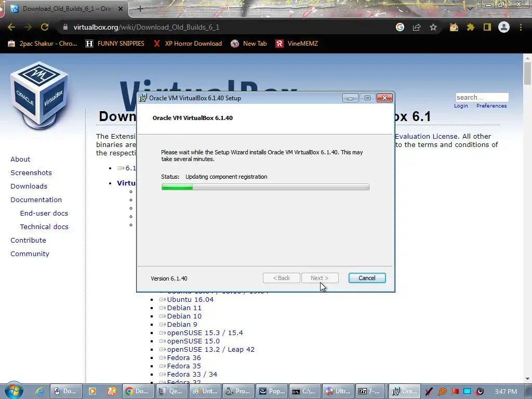Click the 3:47 PM taskbar clock

pyautogui.click(x=506, y=392)
